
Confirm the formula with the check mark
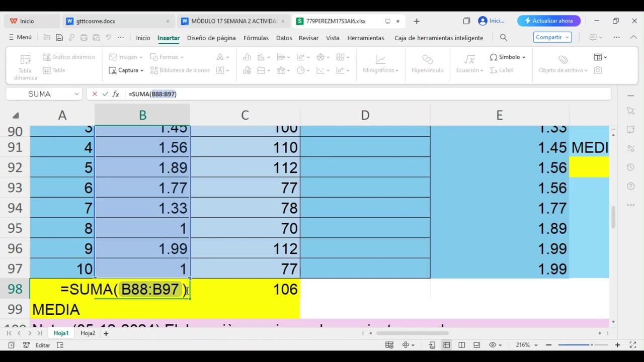coord(105,94)
